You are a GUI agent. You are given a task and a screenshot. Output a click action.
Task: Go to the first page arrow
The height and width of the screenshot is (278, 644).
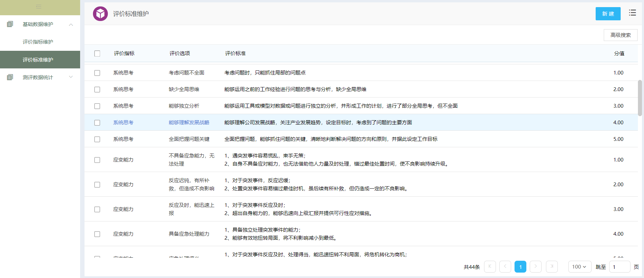click(490, 267)
